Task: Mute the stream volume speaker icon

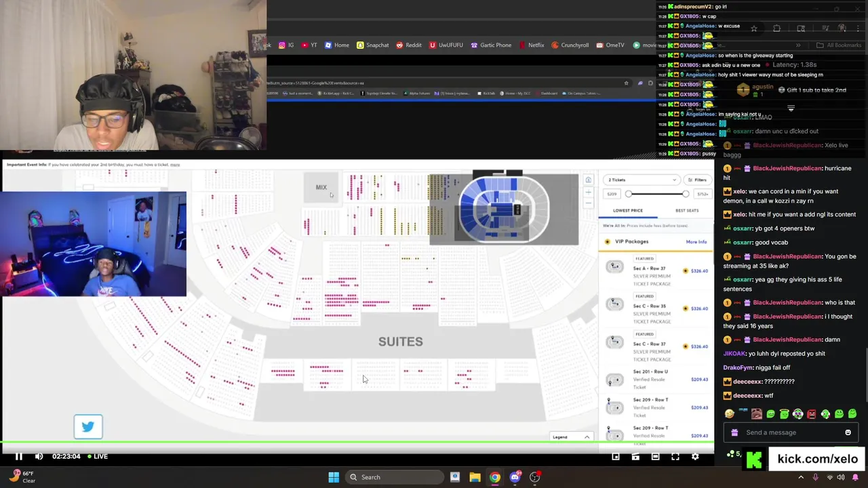Action: 39,456
